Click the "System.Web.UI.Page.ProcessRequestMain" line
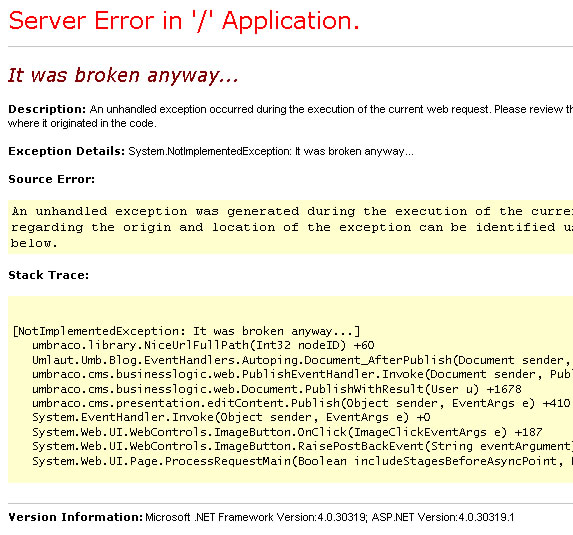This screenshot has height=535, width=573. pos(303,461)
